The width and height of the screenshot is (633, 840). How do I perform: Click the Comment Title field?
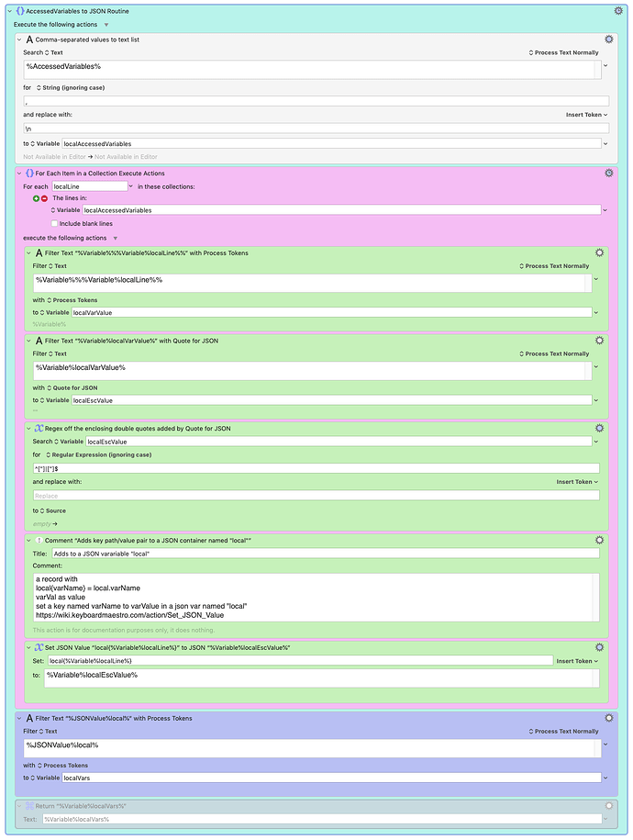click(x=326, y=554)
